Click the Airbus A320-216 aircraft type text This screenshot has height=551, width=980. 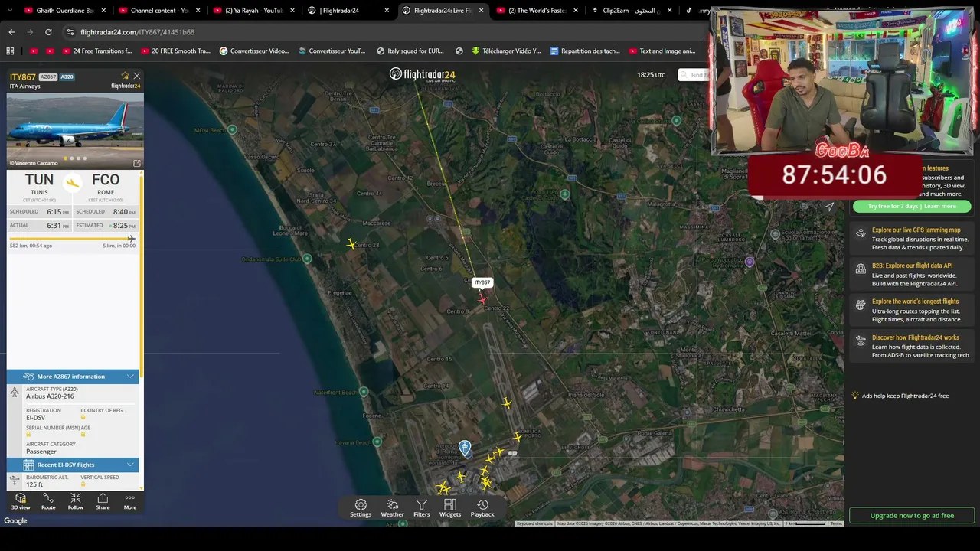point(50,396)
